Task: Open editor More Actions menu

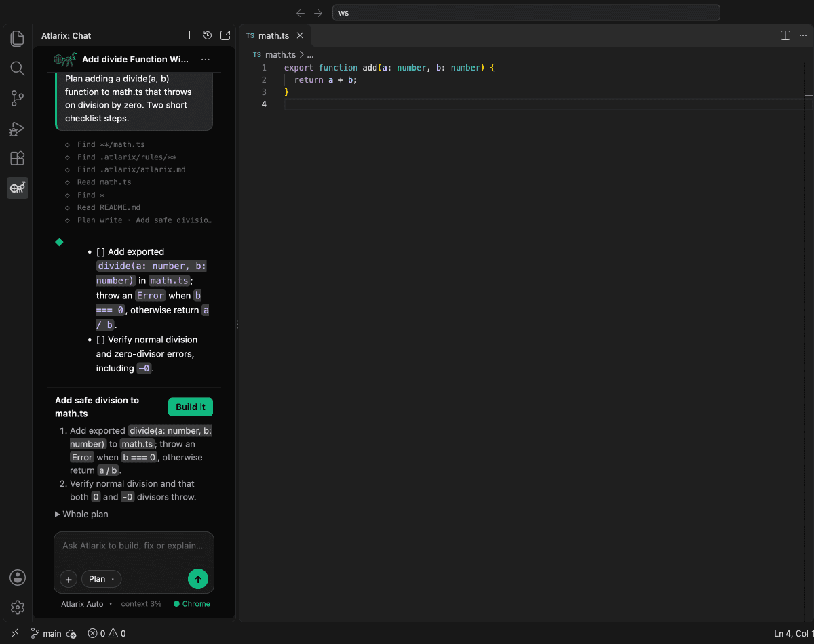Action: tap(804, 35)
